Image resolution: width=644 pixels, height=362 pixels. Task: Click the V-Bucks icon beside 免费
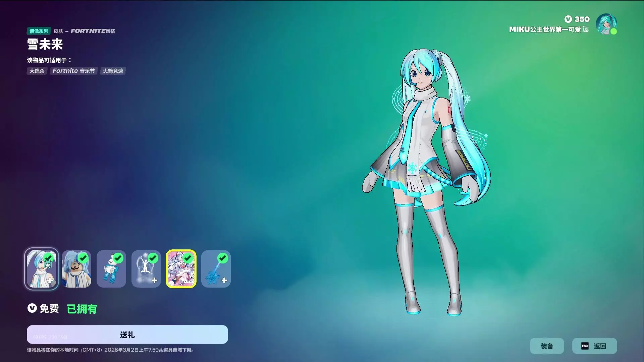pyautogui.click(x=32, y=308)
